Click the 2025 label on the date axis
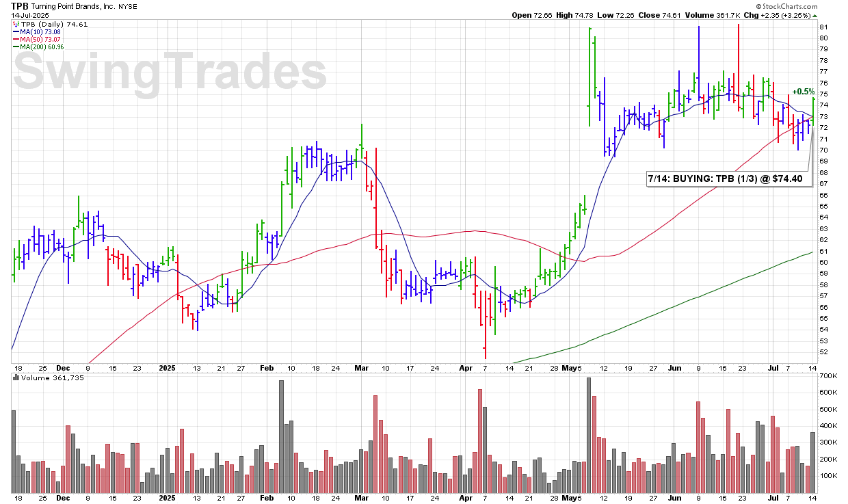The height and width of the screenshot is (504, 848). (x=168, y=367)
